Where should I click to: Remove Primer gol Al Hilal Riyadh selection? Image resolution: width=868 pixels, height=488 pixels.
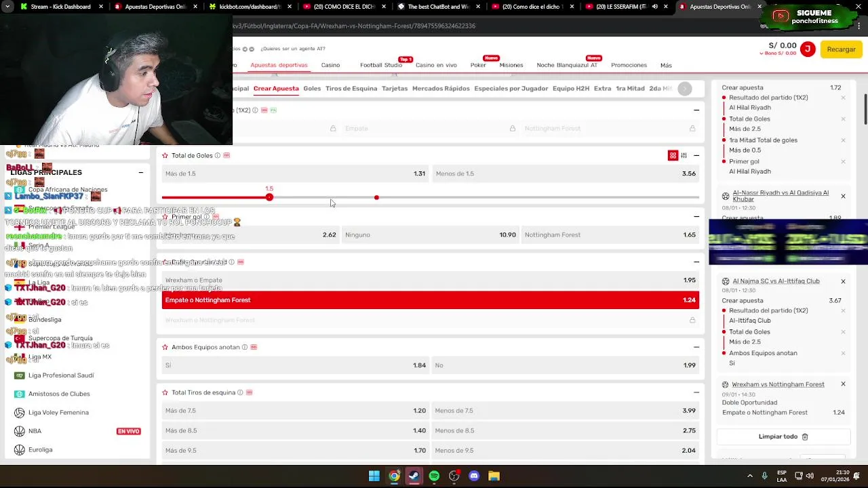(843, 161)
